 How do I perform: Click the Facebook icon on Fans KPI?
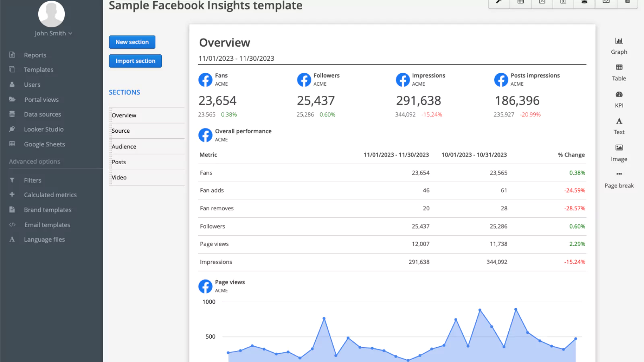pyautogui.click(x=205, y=80)
